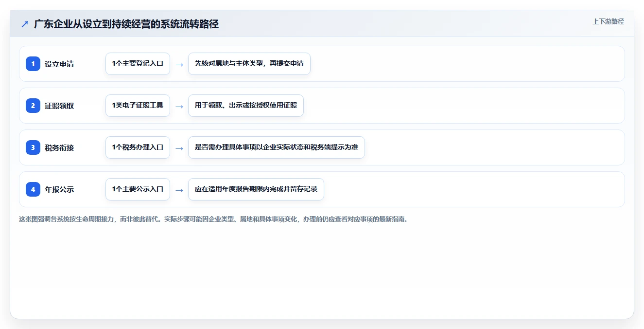Select the 1个主要公示入口 box
Screen dimensions: 644x329
[138, 189]
